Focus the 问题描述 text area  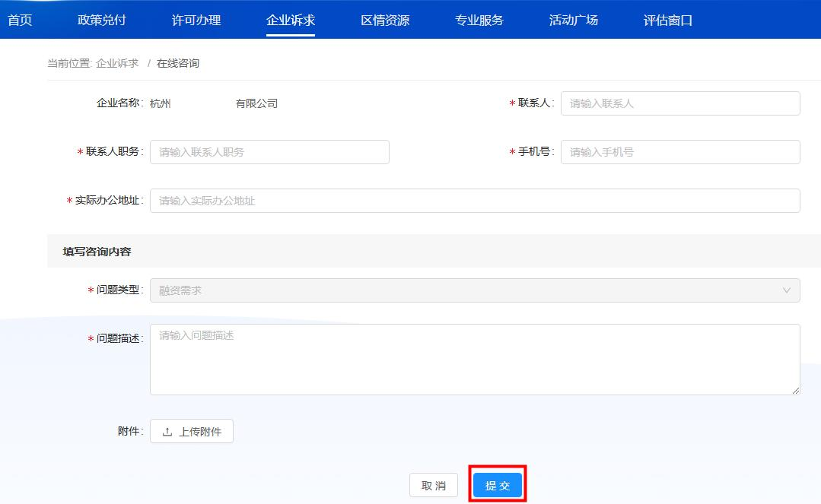point(475,360)
